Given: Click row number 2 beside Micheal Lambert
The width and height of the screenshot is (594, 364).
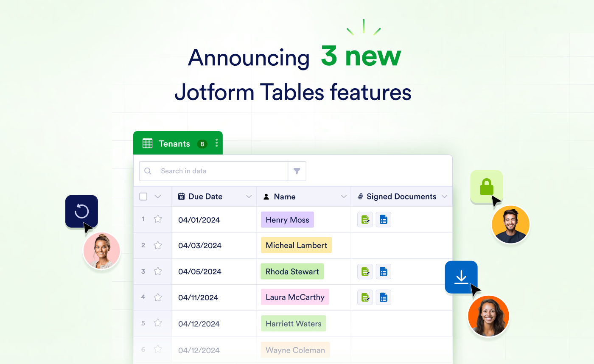Looking at the screenshot, I should point(143,245).
